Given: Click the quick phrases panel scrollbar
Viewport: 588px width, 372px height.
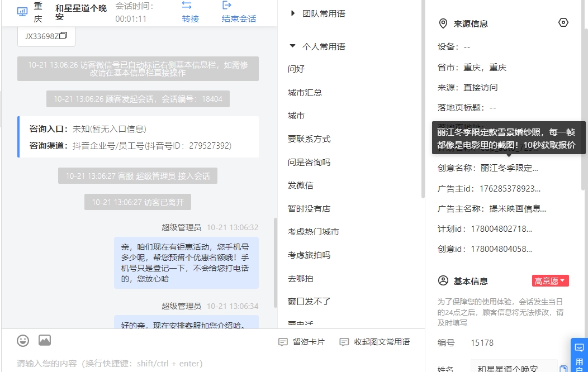Looking at the screenshot, I should (x=423, y=99).
